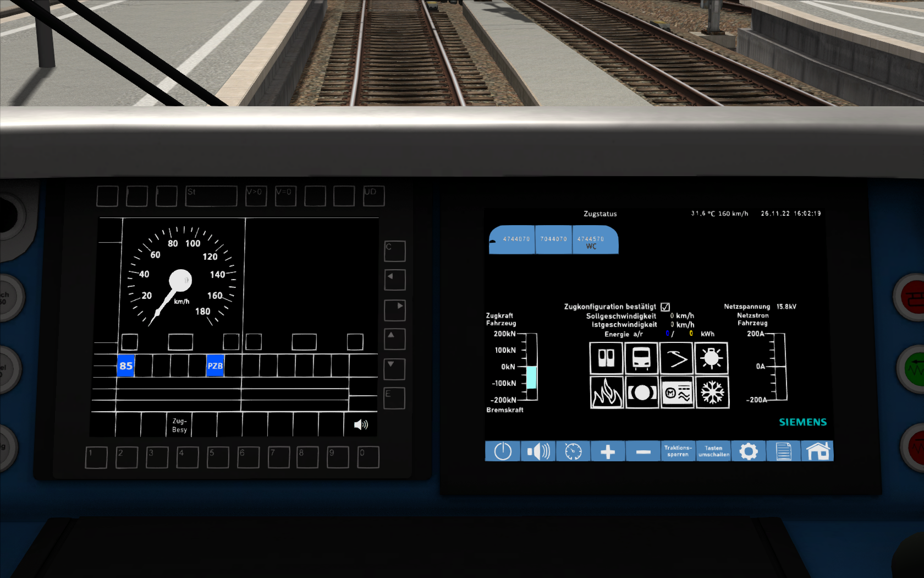Click the Zugkraft/Bremskraft force bar gauge

coord(531,367)
